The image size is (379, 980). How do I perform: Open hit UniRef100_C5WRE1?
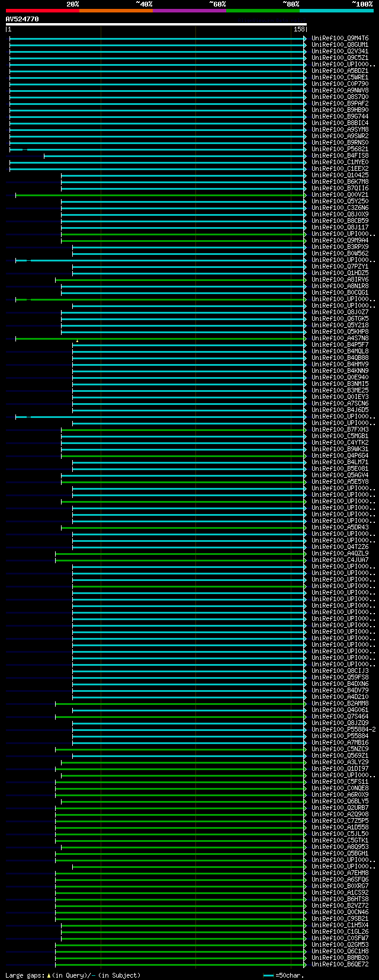tap(340, 77)
